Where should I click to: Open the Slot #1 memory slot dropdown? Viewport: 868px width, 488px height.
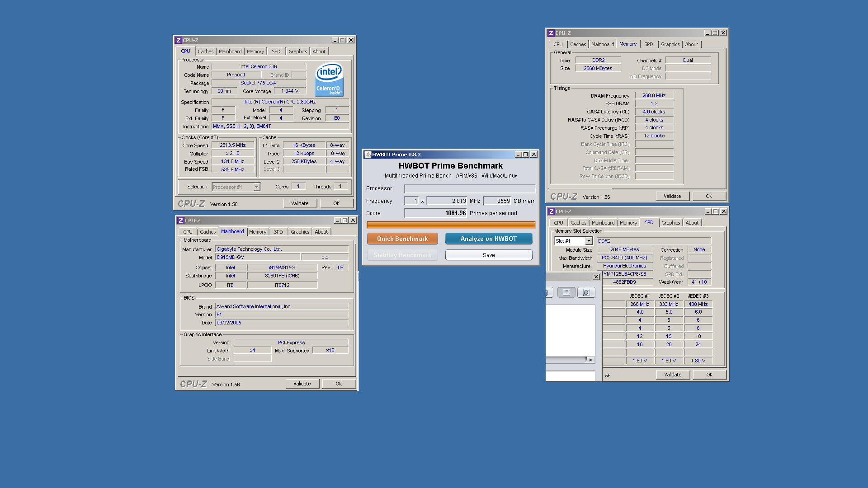tap(589, 241)
